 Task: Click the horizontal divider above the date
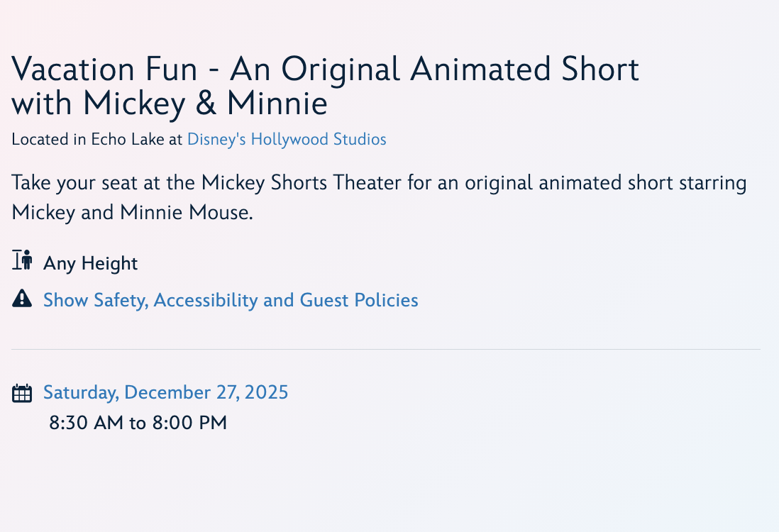(386, 349)
